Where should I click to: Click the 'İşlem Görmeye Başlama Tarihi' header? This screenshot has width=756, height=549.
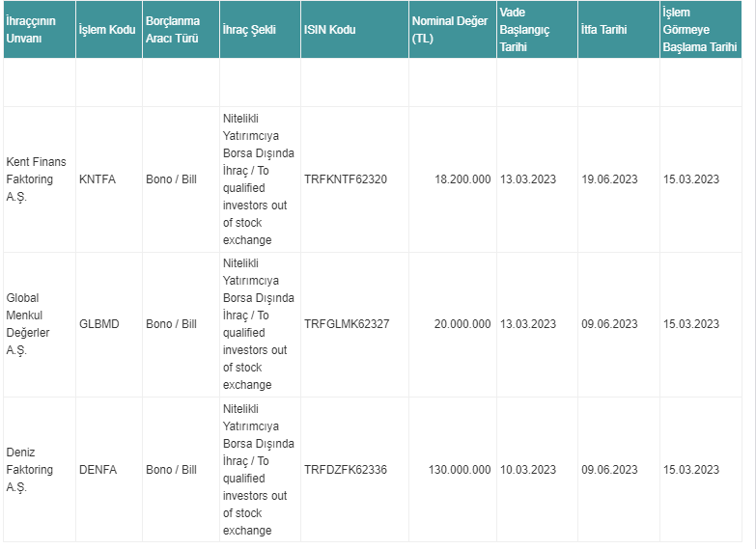click(700, 29)
